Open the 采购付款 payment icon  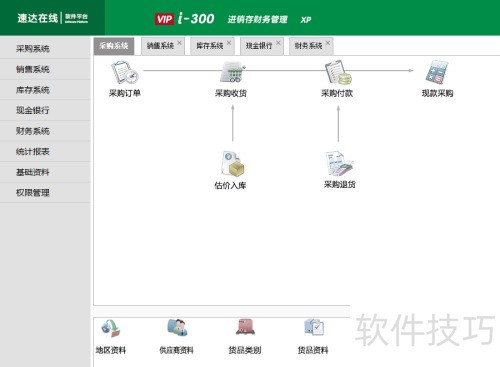[x=338, y=72]
